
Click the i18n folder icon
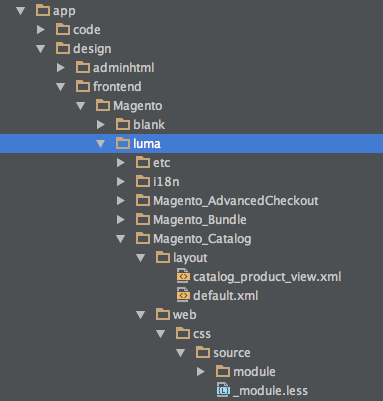[143, 181]
